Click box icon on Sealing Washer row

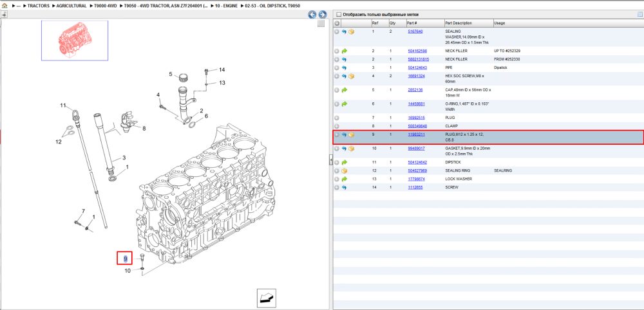coord(351,32)
